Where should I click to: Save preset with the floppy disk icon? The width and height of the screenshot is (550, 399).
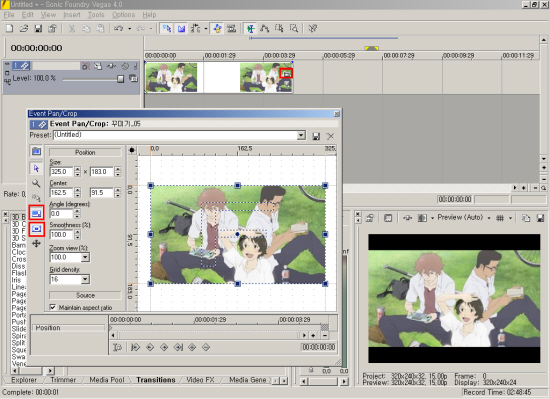(316, 136)
